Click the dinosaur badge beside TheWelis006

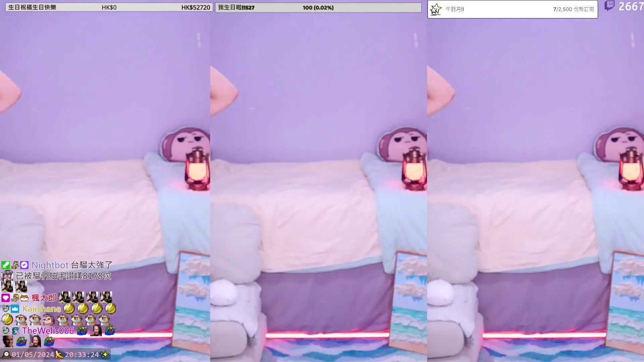coord(15,331)
